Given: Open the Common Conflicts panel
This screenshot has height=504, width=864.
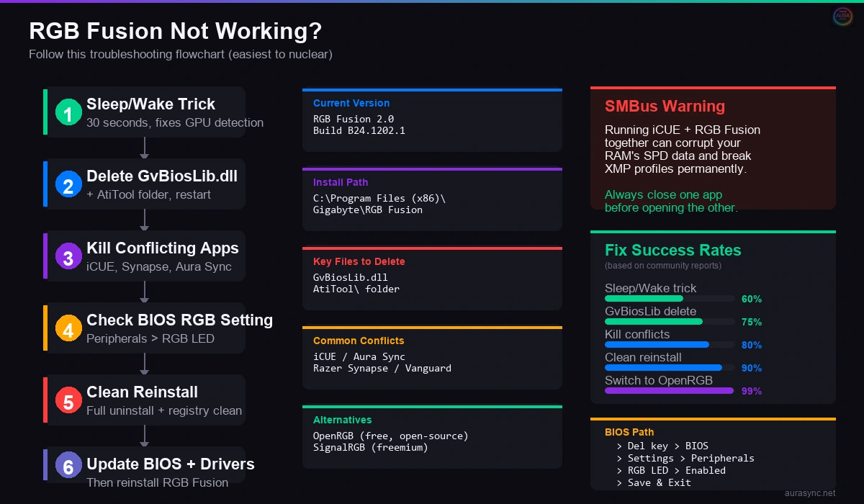Looking at the screenshot, I should click(432, 356).
